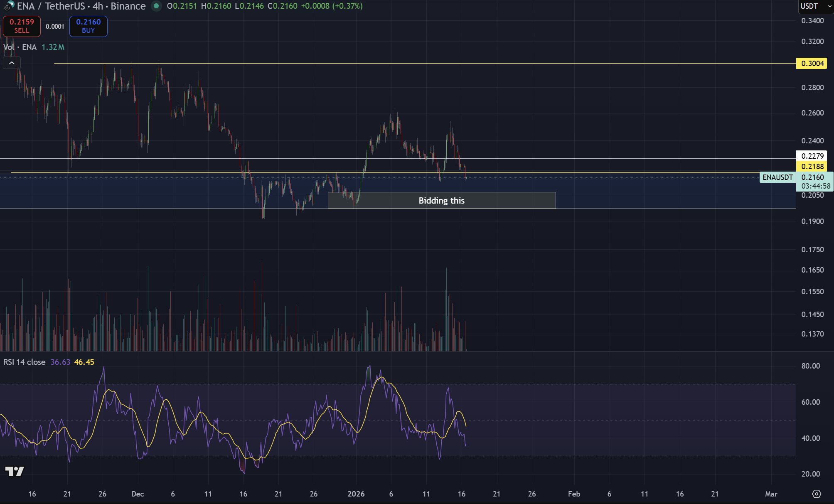Click the 0.2160 BUY button
834x504 pixels.
coord(88,26)
